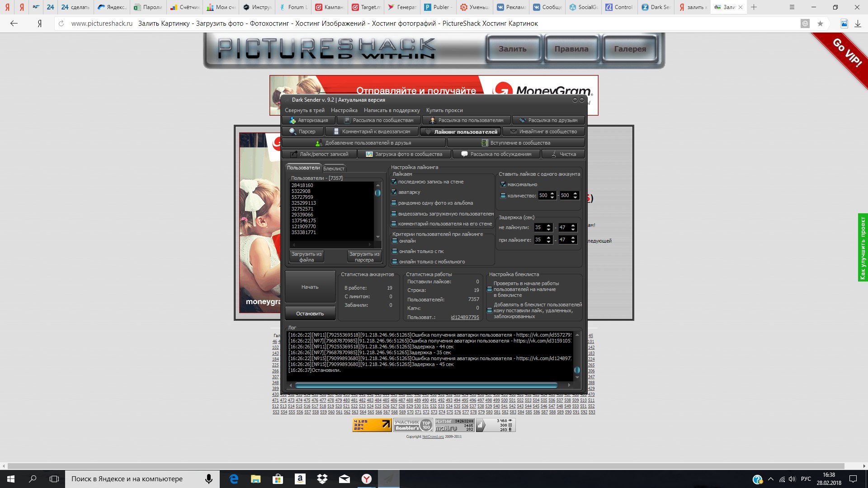Select Лайкинг пользователей module

click(x=460, y=131)
